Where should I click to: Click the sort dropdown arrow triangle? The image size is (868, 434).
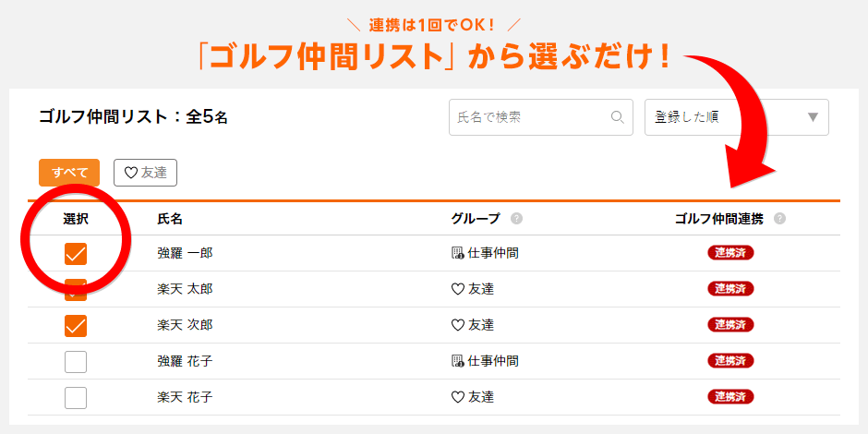click(x=813, y=117)
